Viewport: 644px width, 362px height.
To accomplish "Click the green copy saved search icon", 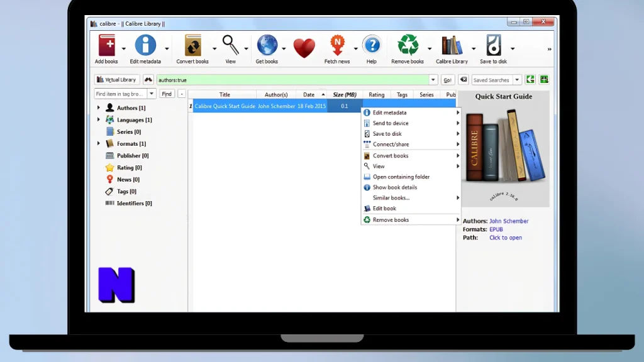I will [530, 80].
